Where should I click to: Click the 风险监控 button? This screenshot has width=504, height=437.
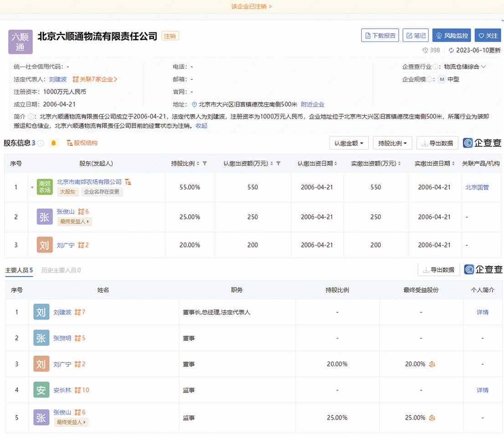point(452,36)
